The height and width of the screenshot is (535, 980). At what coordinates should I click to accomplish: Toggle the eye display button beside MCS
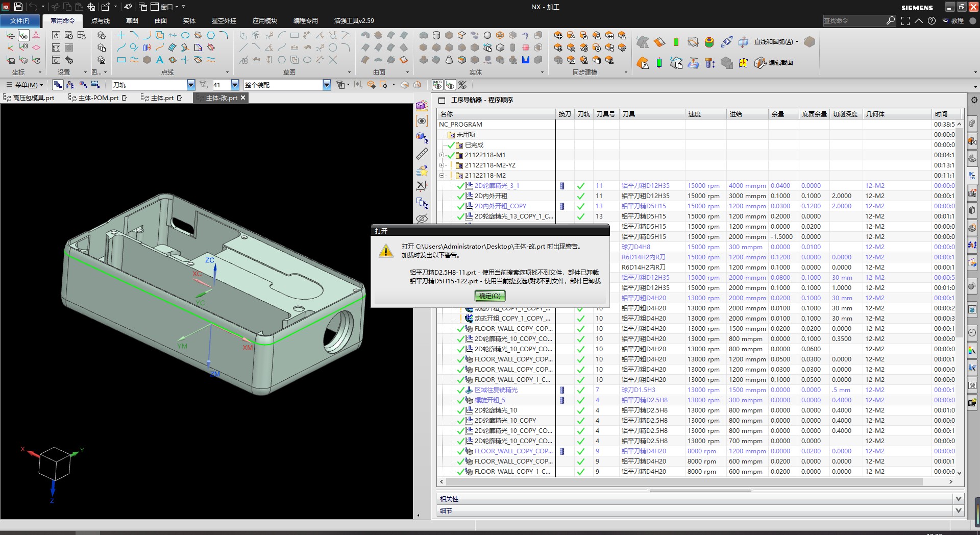click(450, 85)
